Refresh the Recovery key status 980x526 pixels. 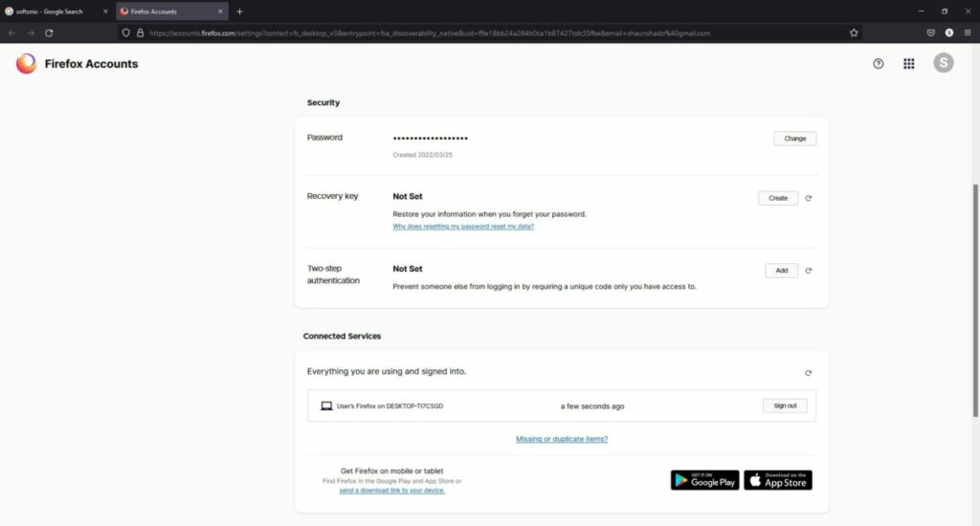[x=809, y=199]
